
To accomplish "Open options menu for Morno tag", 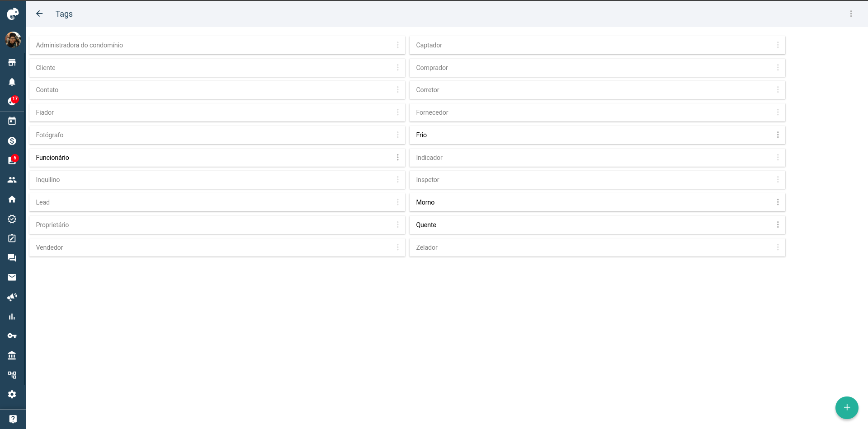I will (x=778, y=202).
